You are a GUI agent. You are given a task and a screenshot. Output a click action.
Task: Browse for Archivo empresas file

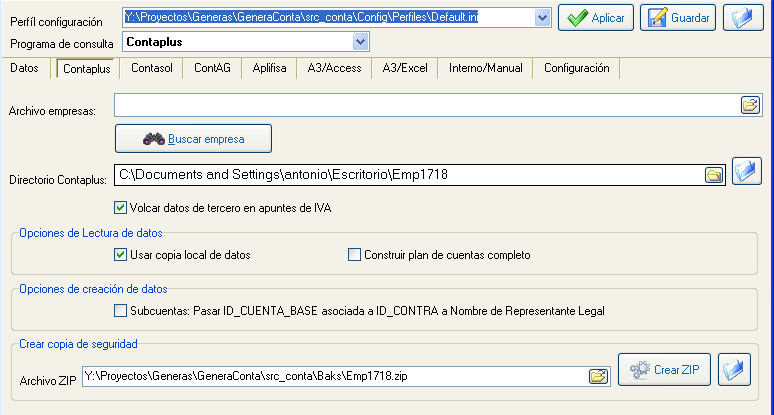coord(750,105)
